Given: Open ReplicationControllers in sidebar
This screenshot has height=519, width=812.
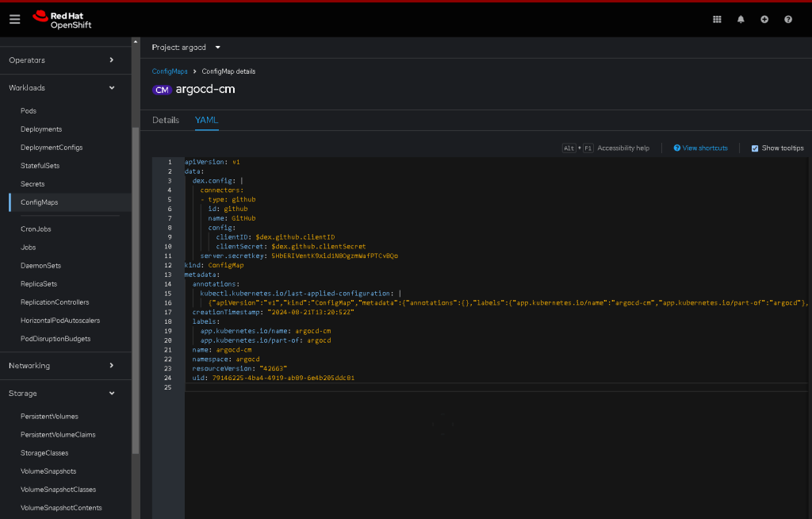Looking at the screenshot, I should point(55,302).
